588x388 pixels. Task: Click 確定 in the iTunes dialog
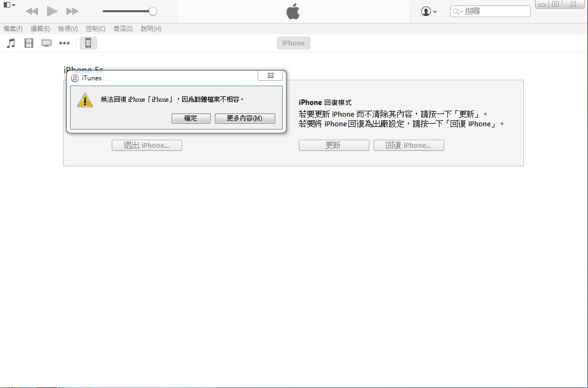191,118
